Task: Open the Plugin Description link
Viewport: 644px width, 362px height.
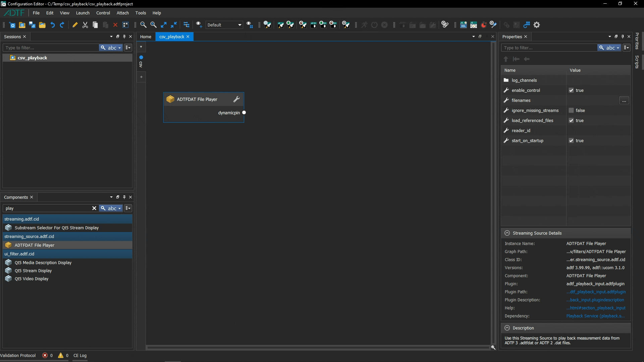Action: [595, 300]
